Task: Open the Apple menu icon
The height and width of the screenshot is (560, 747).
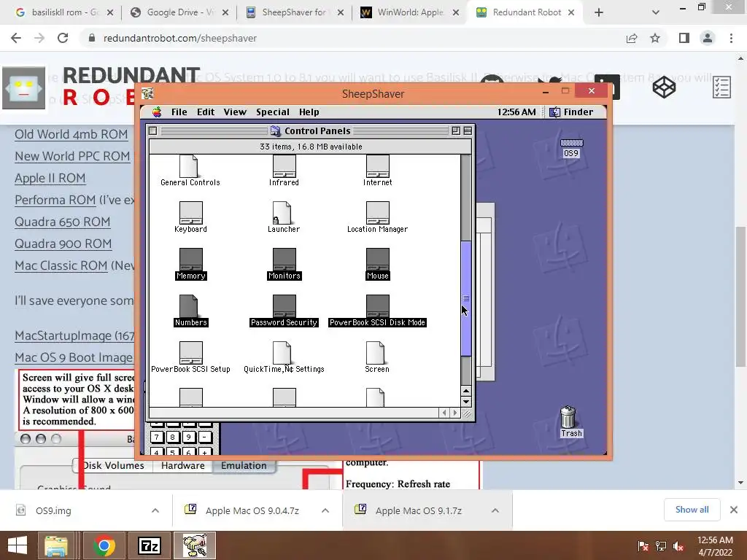Action: point(157,112)
